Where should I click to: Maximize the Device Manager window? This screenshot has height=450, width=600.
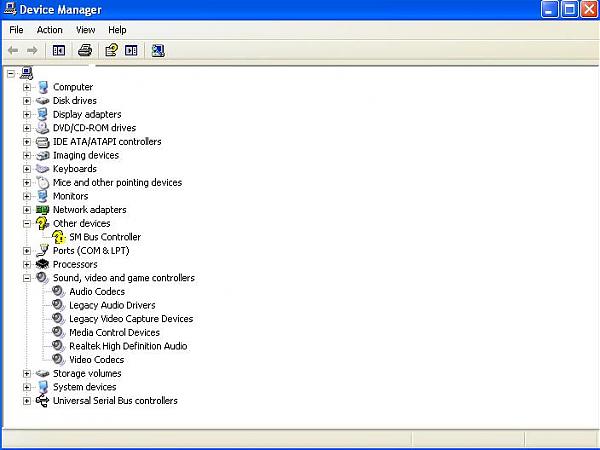point(569,9)
